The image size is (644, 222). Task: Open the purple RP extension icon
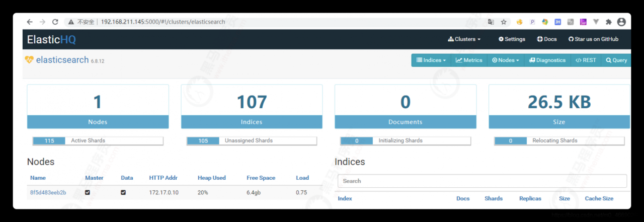(583, 22)
